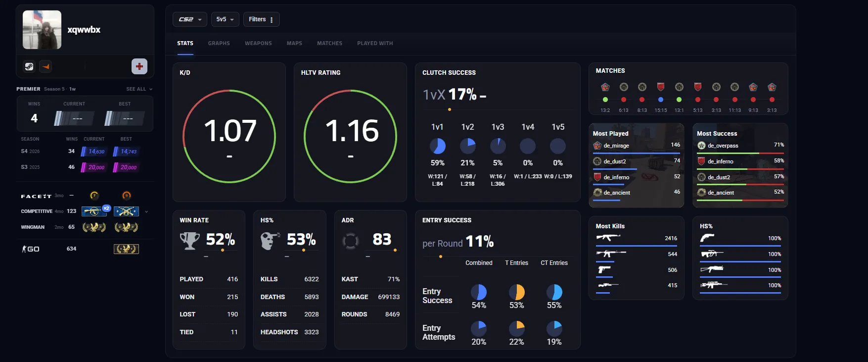Screen dimensions: 868x362
Task: Open the latest 13:2 match icon
Action: pyautogui.click(x=605, y=87)
